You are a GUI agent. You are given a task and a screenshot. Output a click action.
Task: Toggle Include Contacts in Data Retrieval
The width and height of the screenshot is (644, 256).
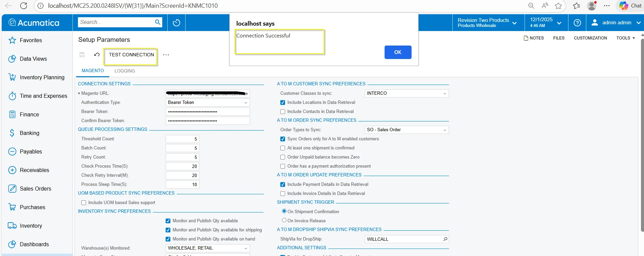coord(283,112)
